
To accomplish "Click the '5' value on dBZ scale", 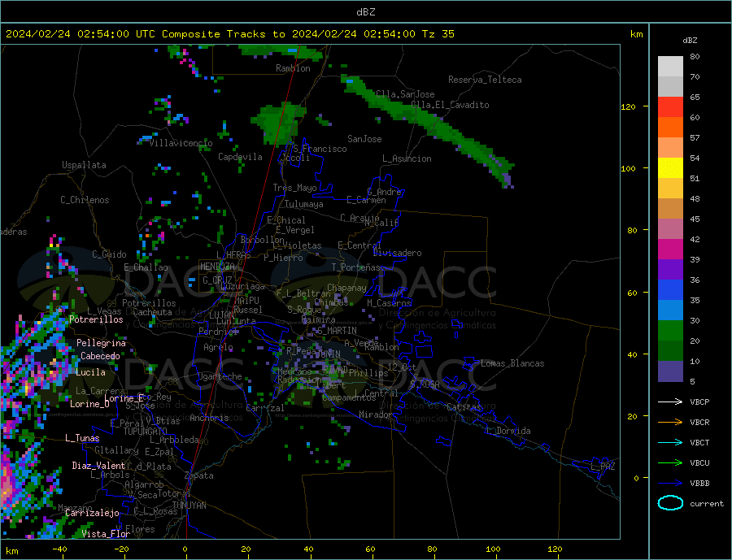I will pos(692,381).
